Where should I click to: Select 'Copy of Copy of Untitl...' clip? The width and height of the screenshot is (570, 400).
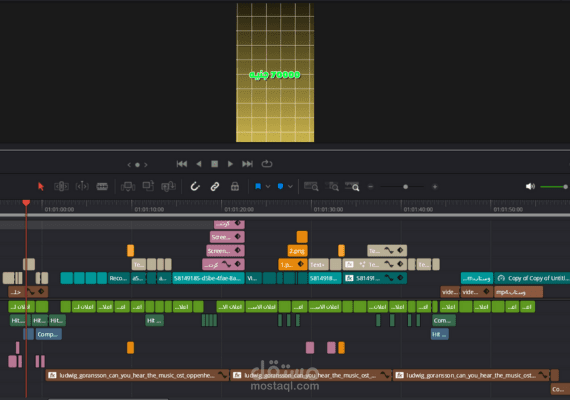click(x=532, y=278)
